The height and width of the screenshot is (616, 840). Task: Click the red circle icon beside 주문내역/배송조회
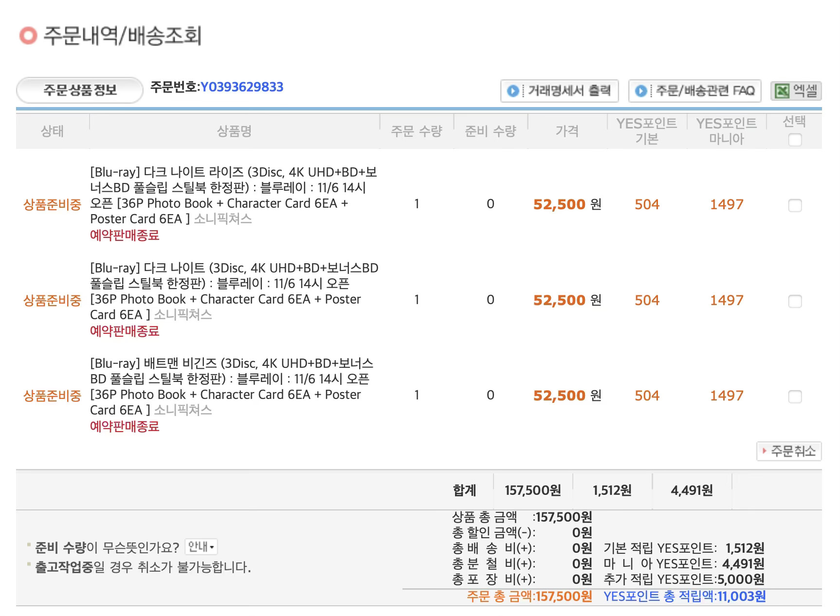click(28, 36)
